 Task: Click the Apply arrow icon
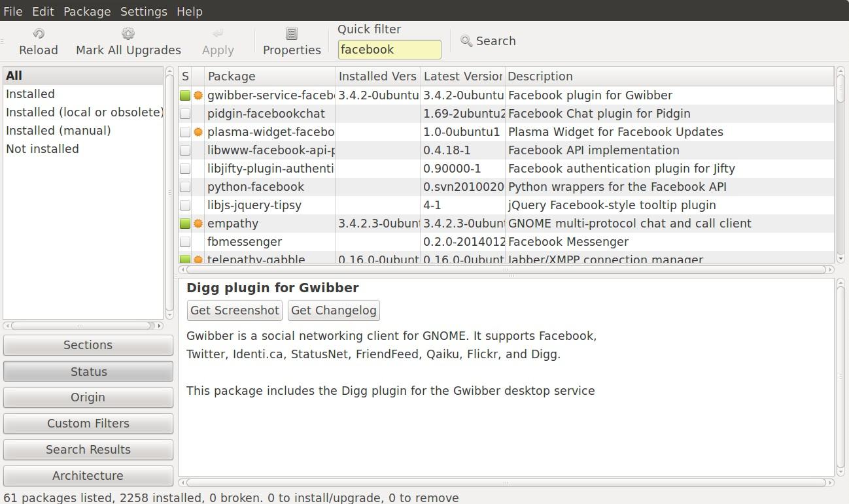218,33
